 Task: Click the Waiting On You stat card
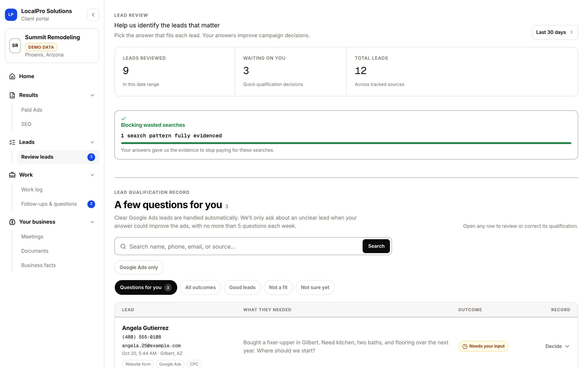pyautogui.click(x=291, y=72)
